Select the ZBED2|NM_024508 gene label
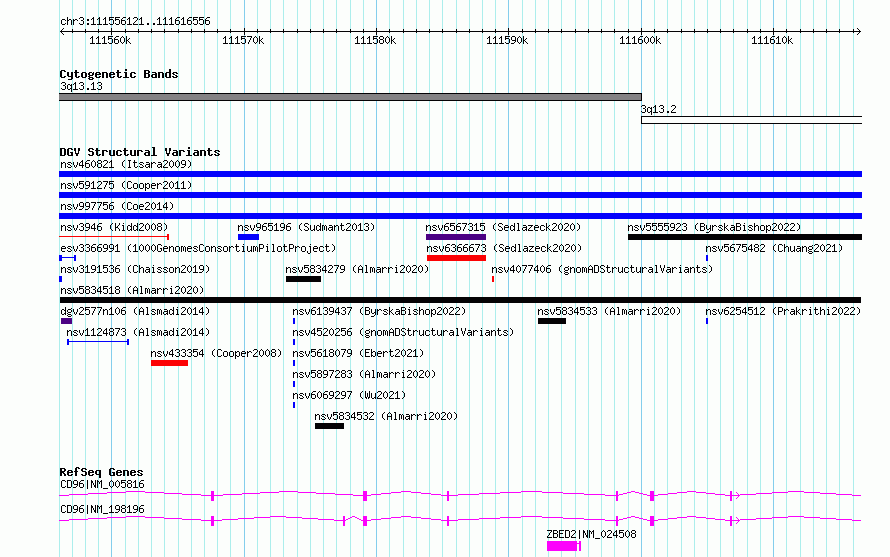This screenshot has height=557, width=890. tap(591, 534)
